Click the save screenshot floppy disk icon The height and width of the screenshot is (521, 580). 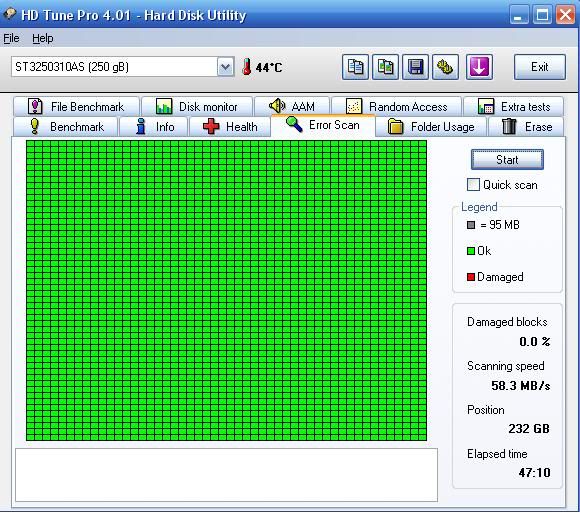[x=415, y=67]
